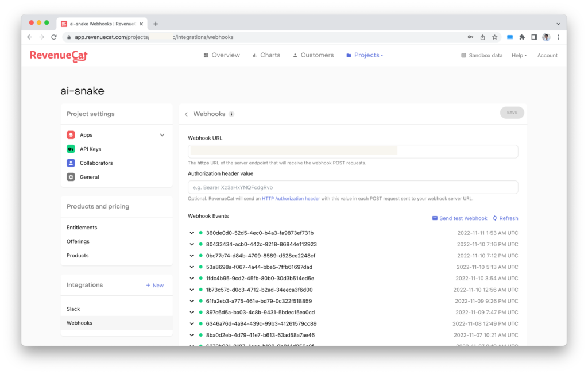
Task: Click the RevenueCat logo
Action: [59, 56]
